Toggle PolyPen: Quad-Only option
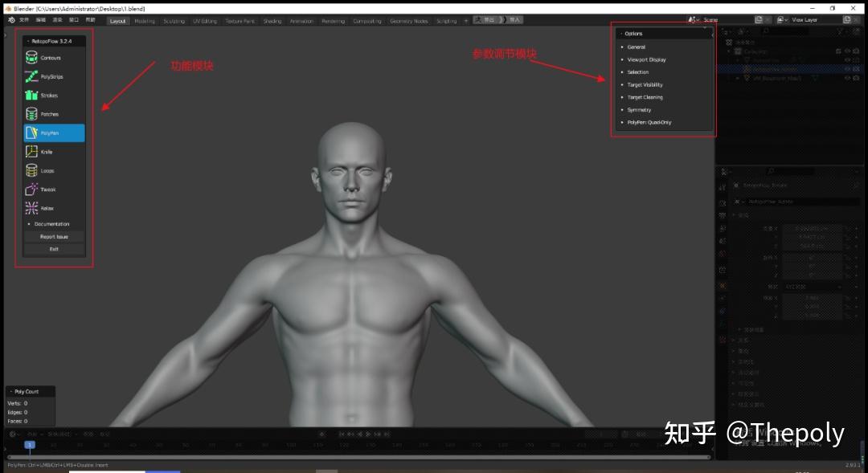This screenshot has width=868, height=473. [x=649, y=122]
